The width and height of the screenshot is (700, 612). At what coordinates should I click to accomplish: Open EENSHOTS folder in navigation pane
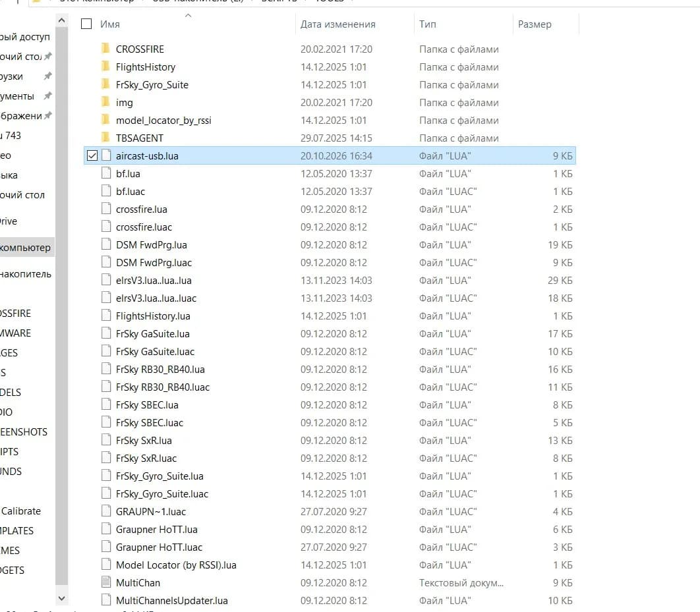(24, 431)
